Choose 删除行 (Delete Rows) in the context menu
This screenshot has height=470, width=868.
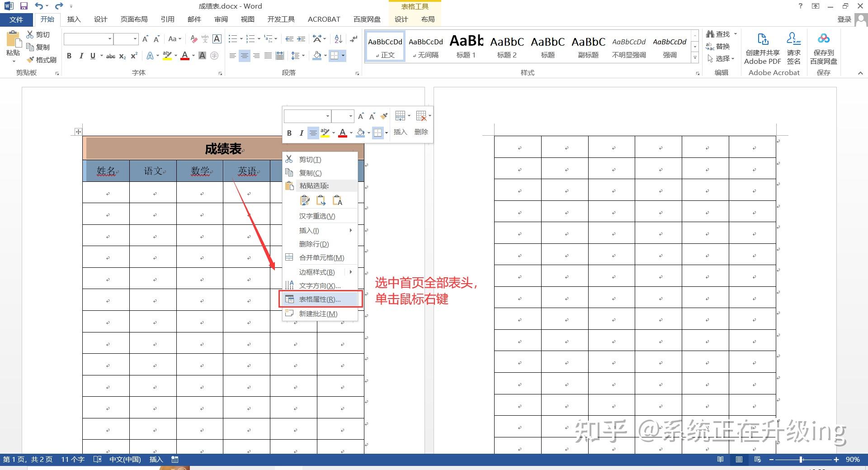pyautogui.click(x=320, y=244)
